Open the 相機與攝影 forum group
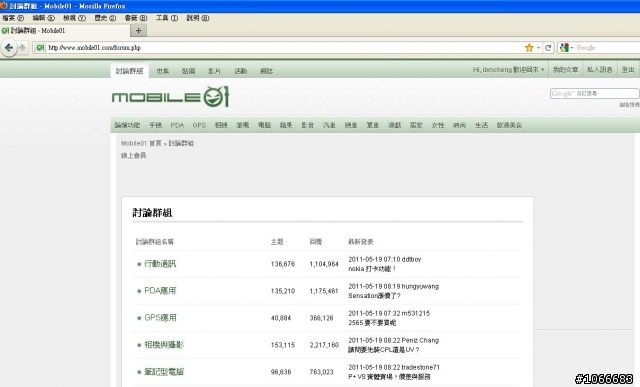Viewport: 640px width, 387px height. click(x=164, y=345)
